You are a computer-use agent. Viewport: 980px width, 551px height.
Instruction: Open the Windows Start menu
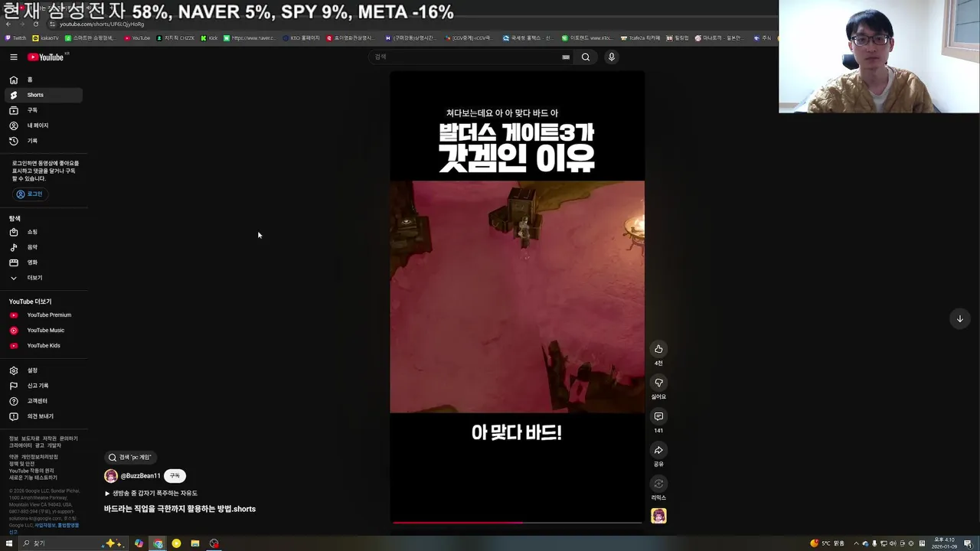[x=8, y=543]
